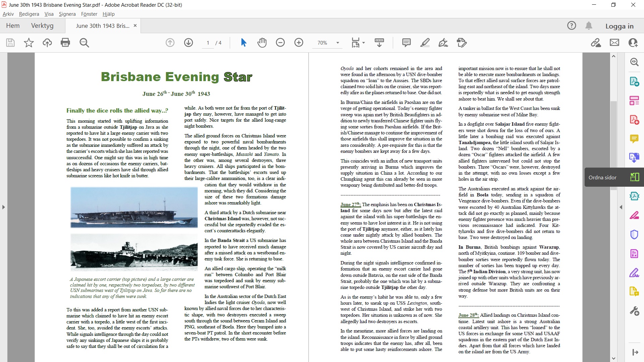644x362 pixels.
Task: Add a sticky note comment
Action: coord(407,43)
